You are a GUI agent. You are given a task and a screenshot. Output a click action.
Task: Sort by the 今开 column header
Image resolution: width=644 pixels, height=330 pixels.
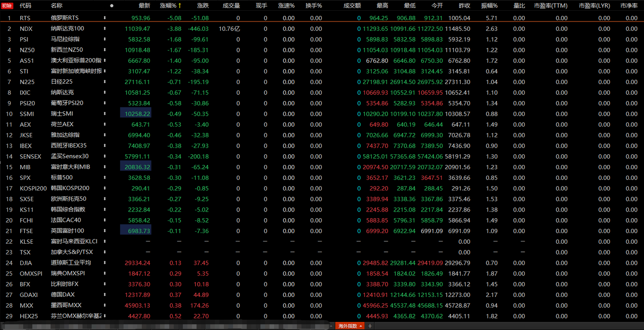437,6
